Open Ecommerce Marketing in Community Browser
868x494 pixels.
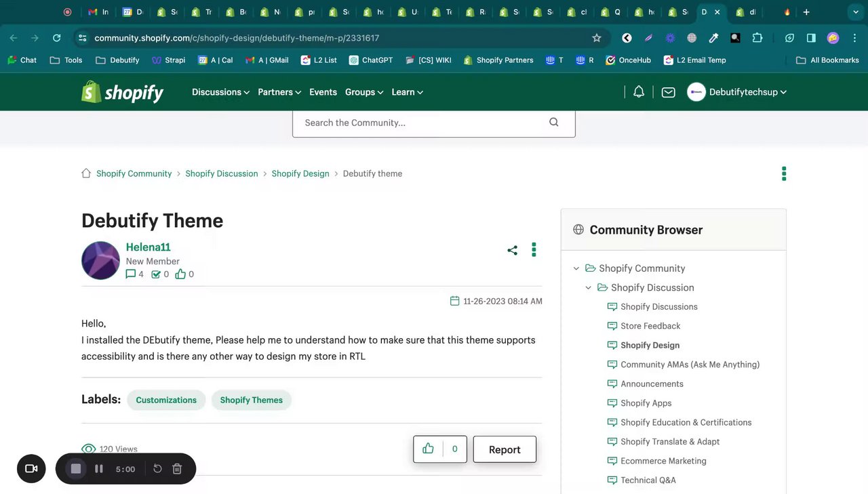coord(663,461)
